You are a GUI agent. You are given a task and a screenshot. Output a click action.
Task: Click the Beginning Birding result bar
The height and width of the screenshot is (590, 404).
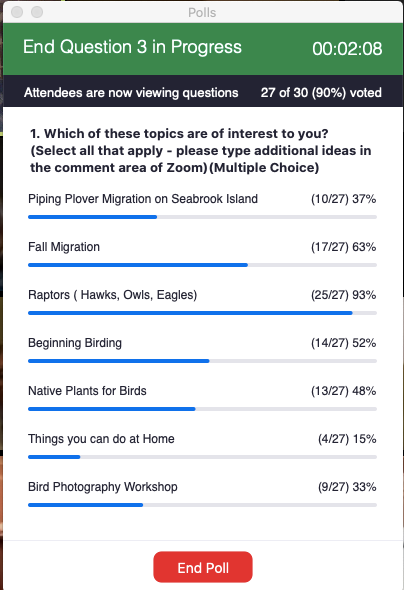tap(202, 361)
